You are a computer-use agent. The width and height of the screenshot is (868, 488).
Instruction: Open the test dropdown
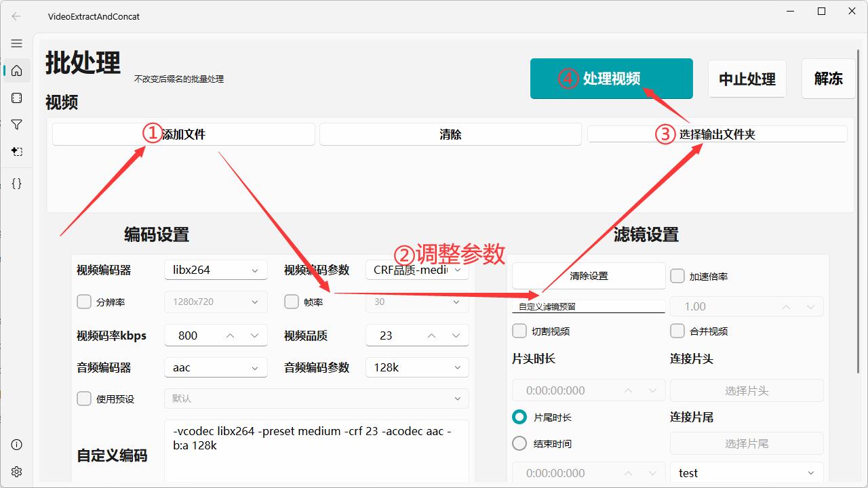coord(747,473)
